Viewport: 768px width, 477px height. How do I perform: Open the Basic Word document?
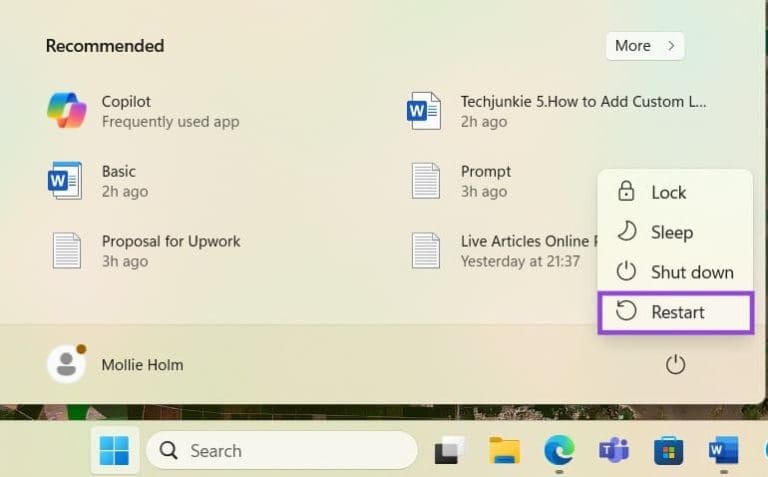[66, 180]
